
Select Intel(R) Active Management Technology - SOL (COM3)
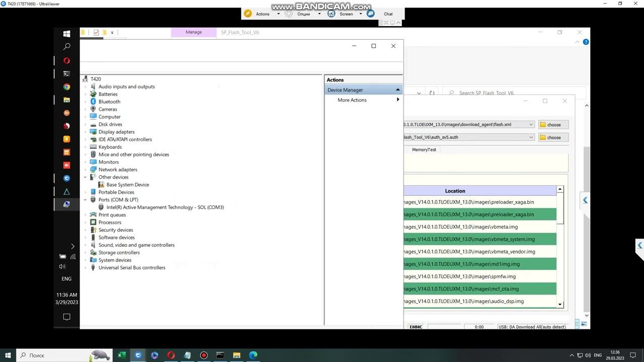[x=165, y=207]
